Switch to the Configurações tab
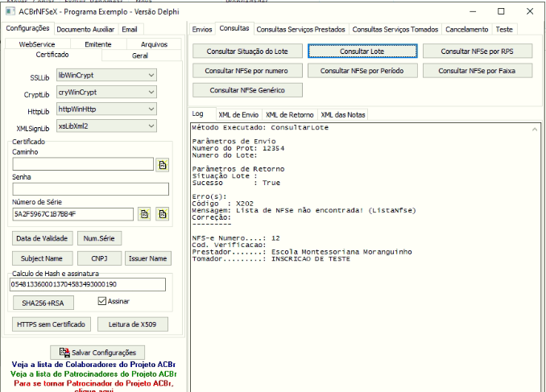The image size is (546, 392). [x=27, y=28]
